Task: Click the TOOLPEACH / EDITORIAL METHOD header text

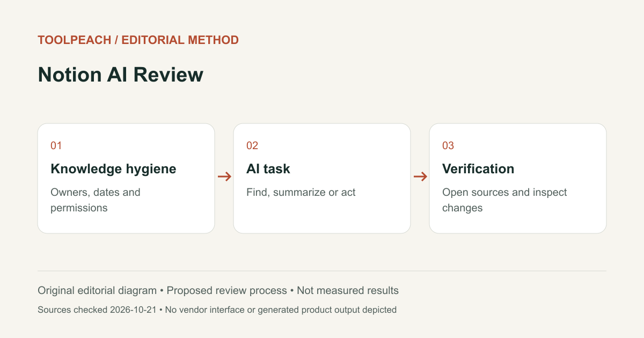Action: pyautogui.click(x=138, y=40)
